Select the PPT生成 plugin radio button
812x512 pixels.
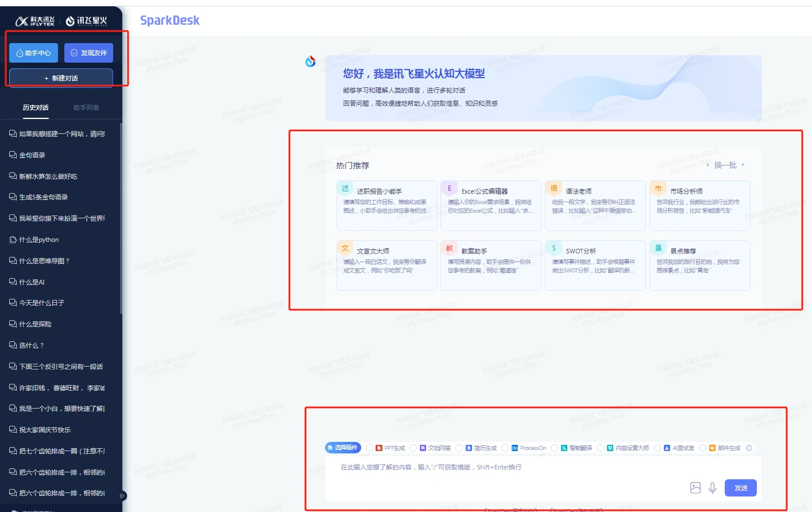(370, 448)
